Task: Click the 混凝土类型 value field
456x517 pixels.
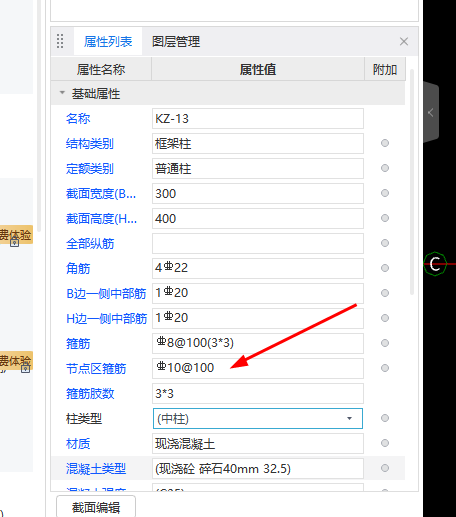Action: pyautogui.click(x=258, y=468)
